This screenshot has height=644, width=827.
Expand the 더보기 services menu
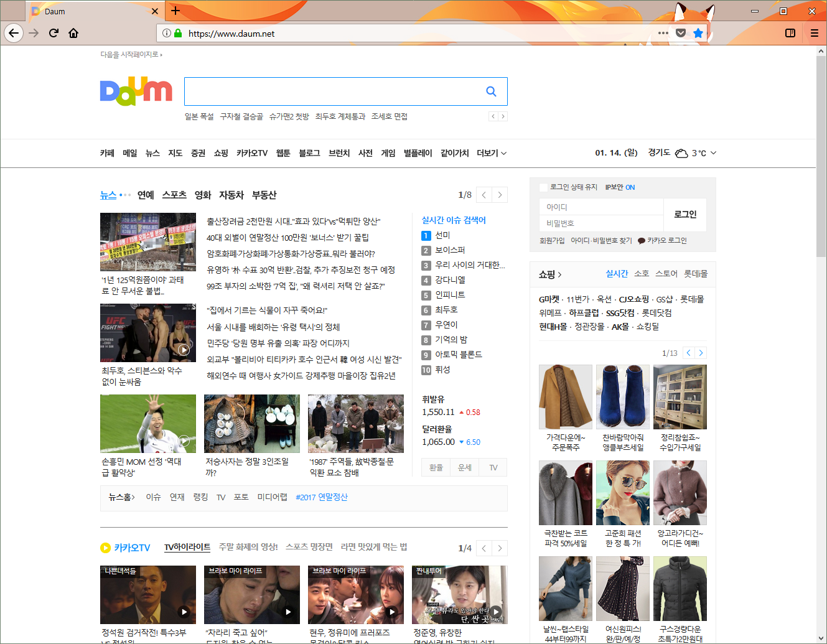tap(492, 153)
